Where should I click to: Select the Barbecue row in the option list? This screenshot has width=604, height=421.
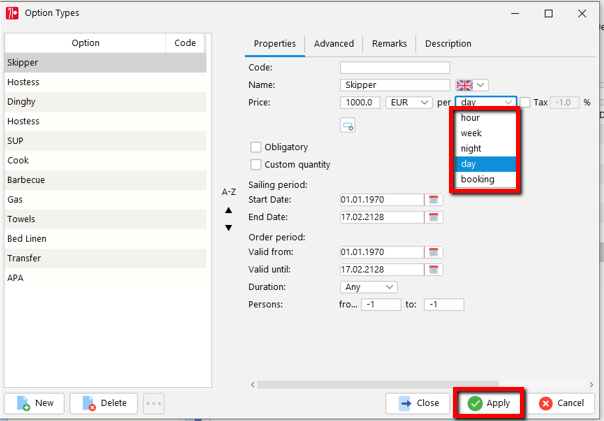point(105,180)
